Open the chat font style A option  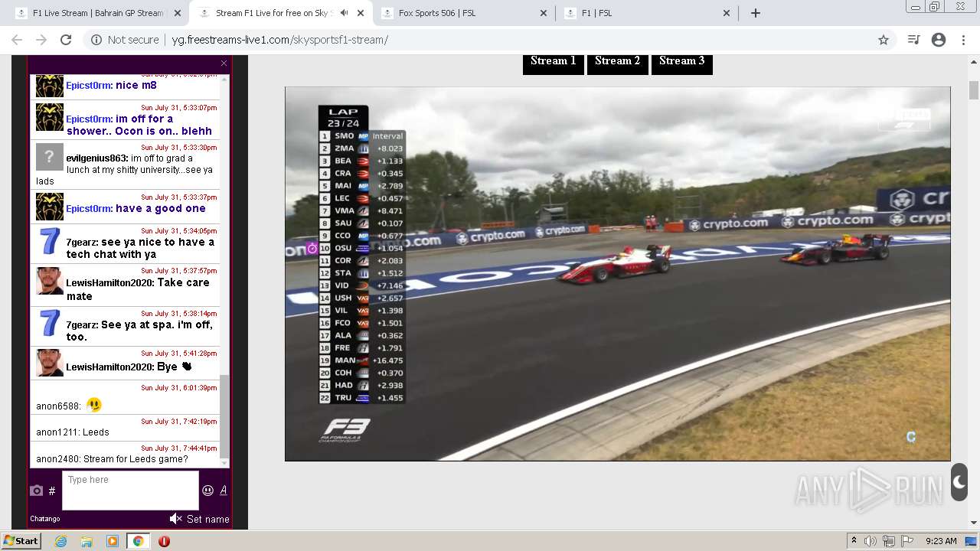point(224,491)
